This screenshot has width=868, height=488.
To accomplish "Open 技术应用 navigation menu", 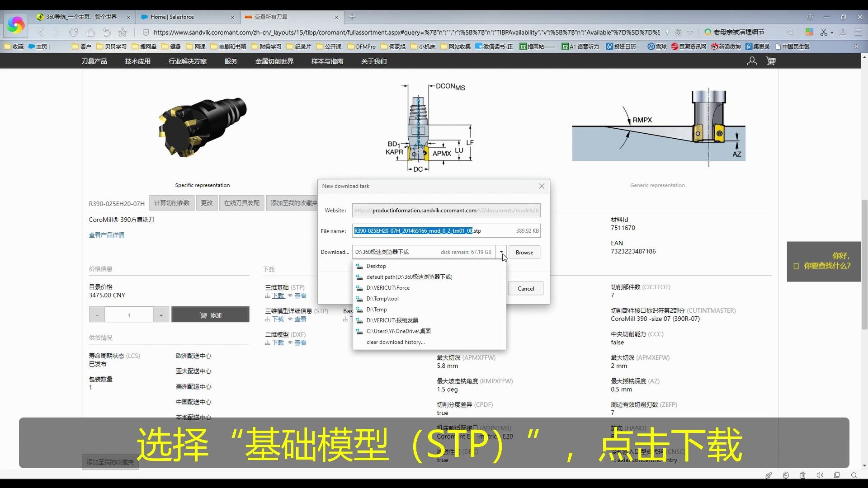I will click(x=137, y=61).
